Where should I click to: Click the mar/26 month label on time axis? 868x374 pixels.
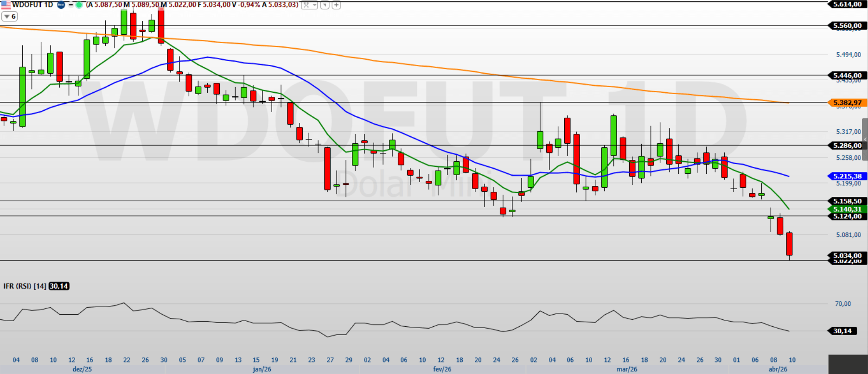[x=627, y=369]
